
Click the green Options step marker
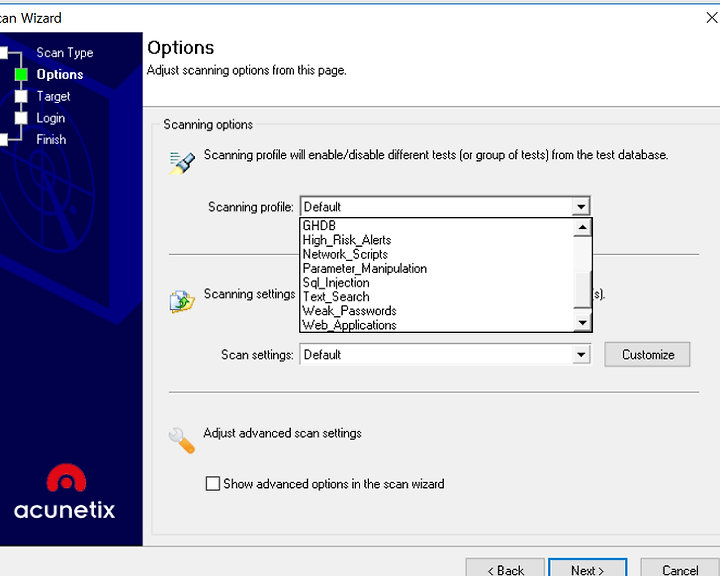coord(21,74)
